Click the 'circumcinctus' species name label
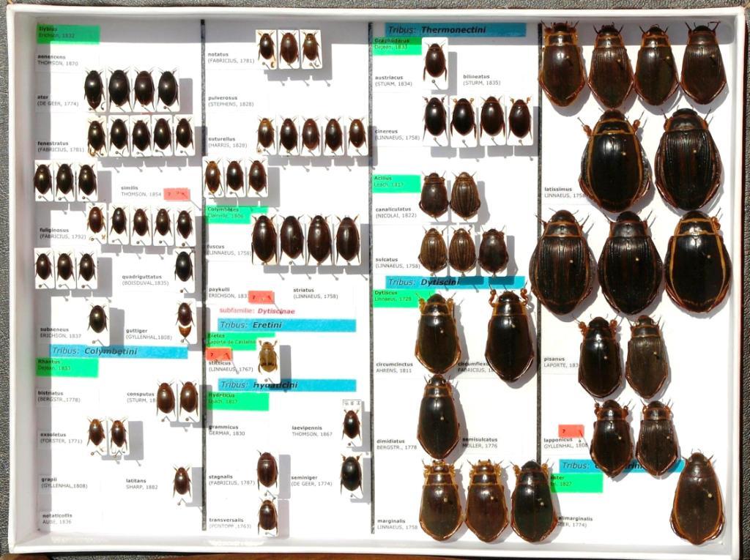This screenshot has height=560, width=750. (395, 366)
